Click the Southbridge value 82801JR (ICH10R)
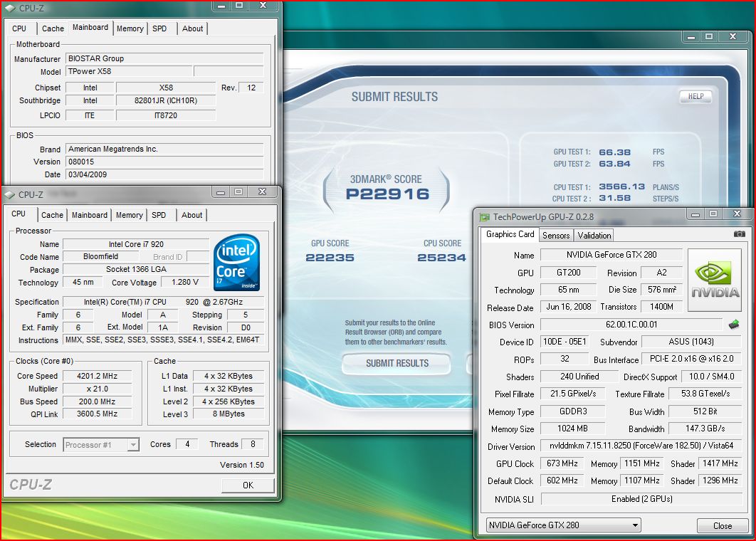756x541 pixels. [166, 101]
